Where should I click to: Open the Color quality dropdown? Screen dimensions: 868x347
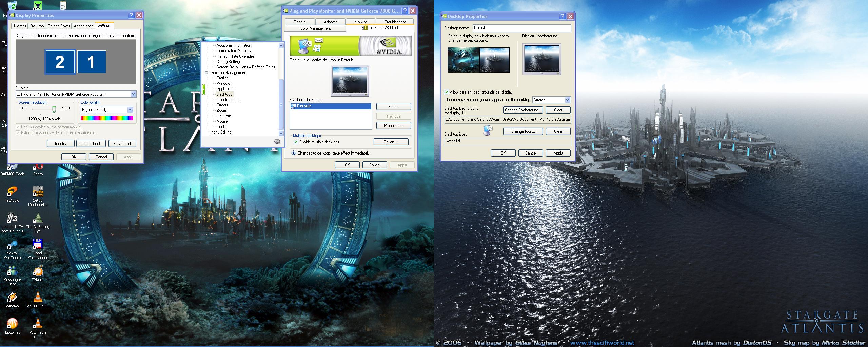[130, 110]
